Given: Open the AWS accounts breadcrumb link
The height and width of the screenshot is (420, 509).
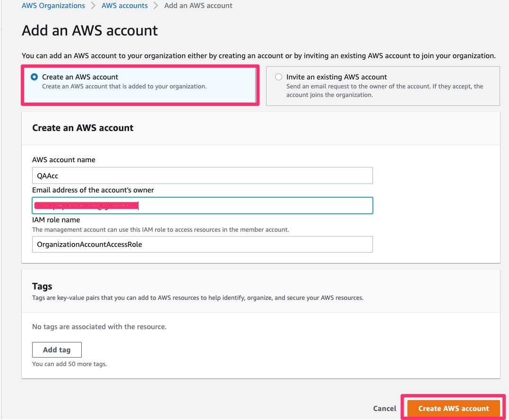Looking at the screenshot, I should pyautogui.click(x=125, y=6).
